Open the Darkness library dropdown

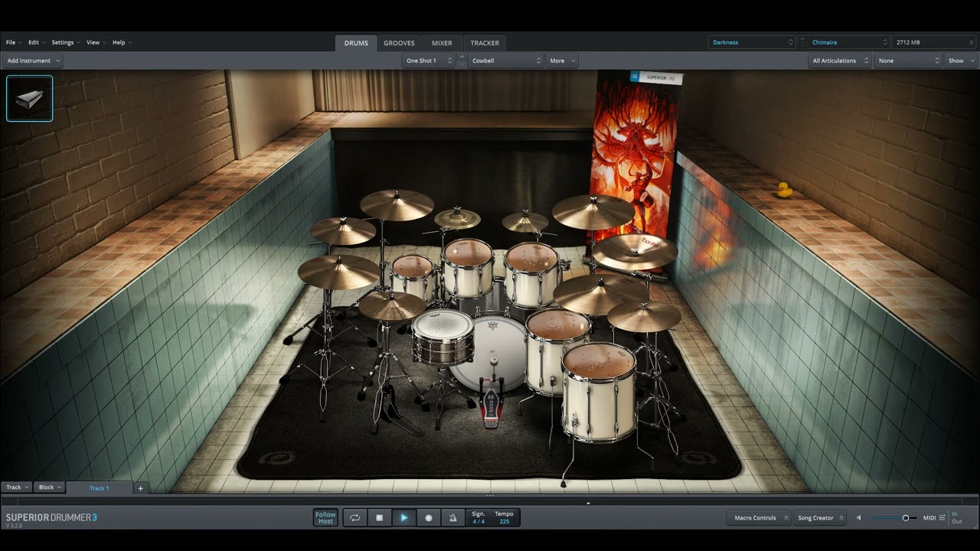coord(753,42)
